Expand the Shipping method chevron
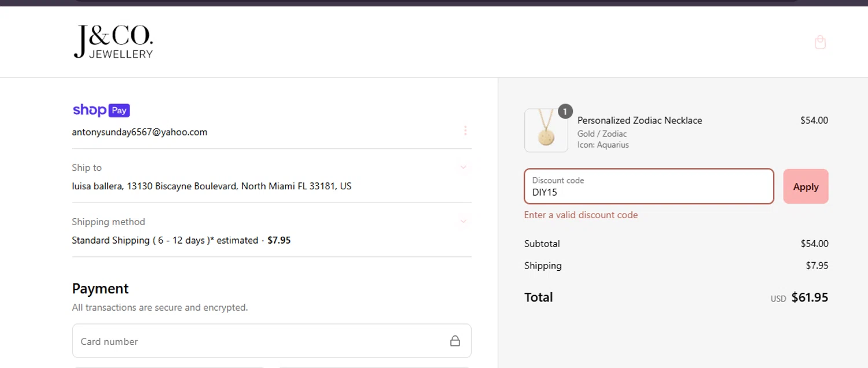 tap(463, 221)
